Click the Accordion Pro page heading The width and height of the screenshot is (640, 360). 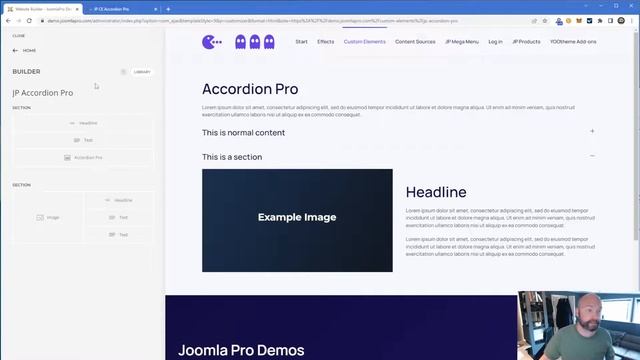(250, 89)
